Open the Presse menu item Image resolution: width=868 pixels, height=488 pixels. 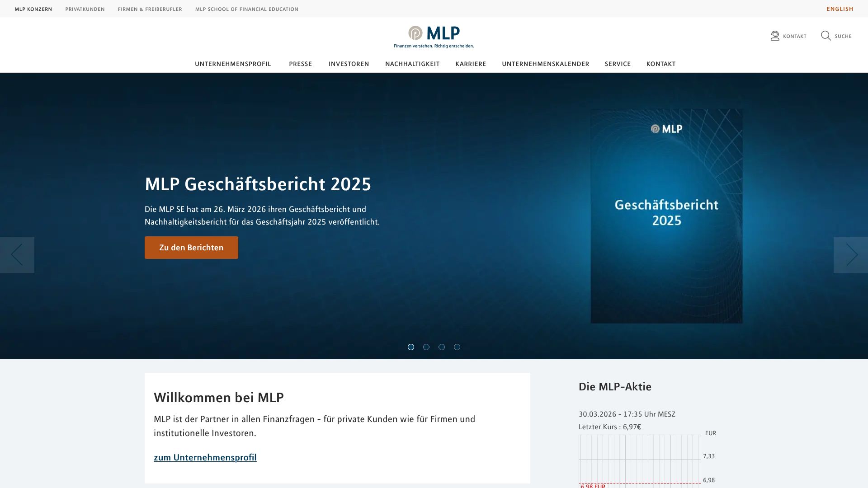point(300,64)
